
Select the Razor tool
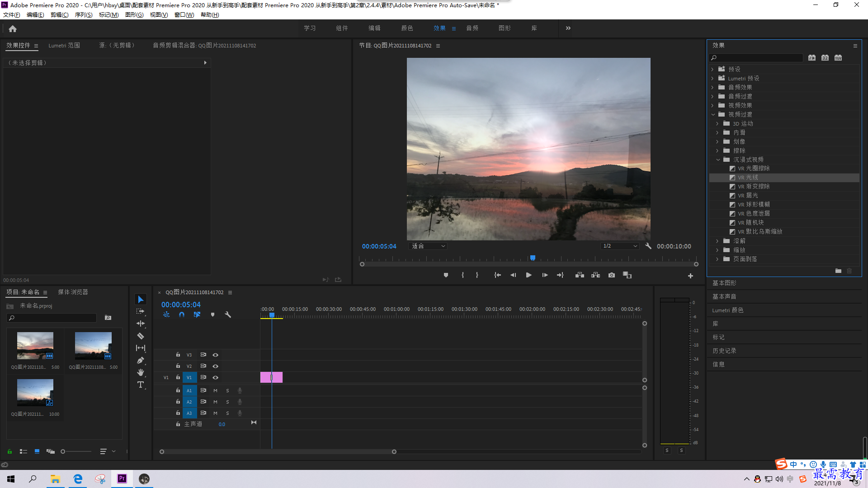(x=141, y=336)
